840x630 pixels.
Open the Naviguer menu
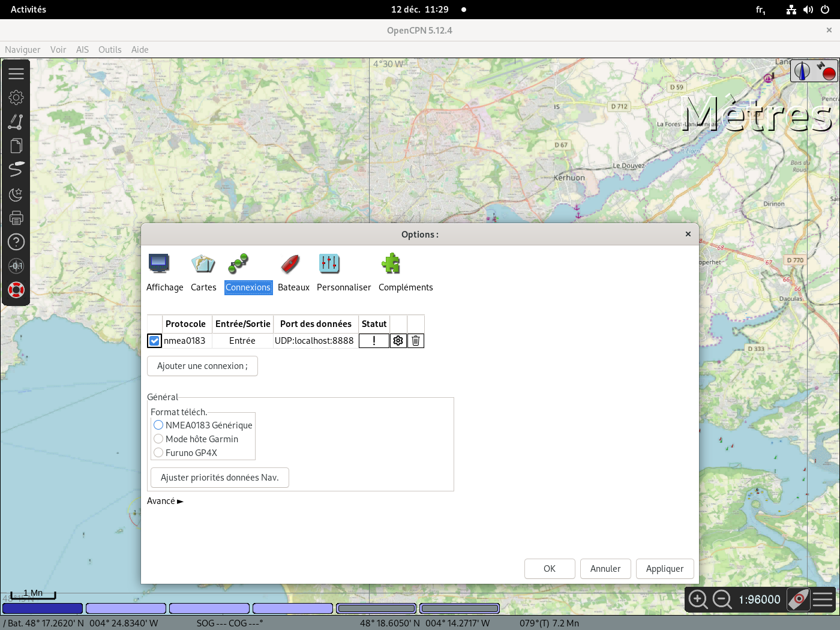[23, 50]
